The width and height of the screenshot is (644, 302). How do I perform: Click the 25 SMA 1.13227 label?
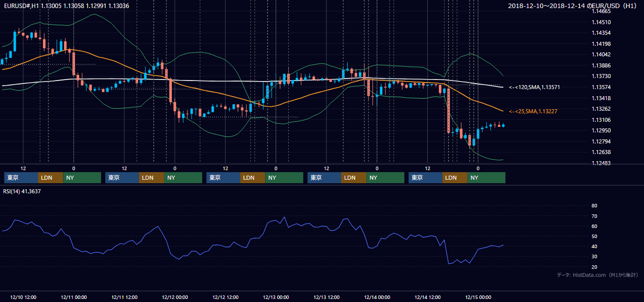pyautogui.click(x=533, y=111)
